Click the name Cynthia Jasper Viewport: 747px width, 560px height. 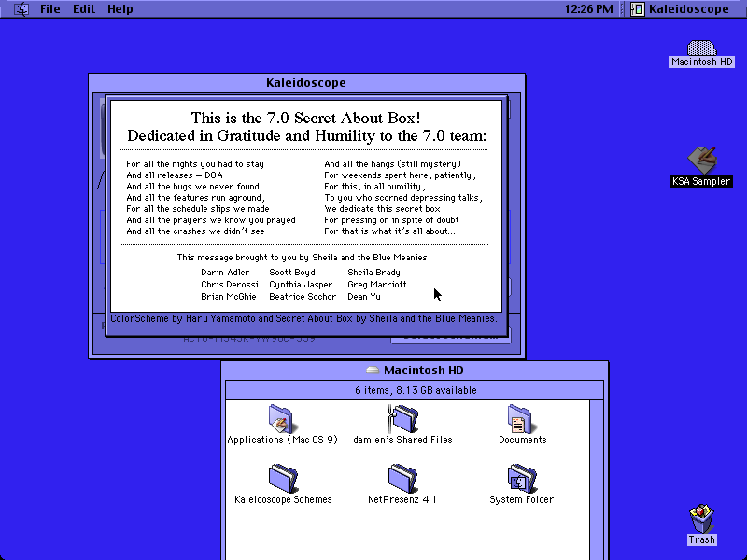[301, 285]
